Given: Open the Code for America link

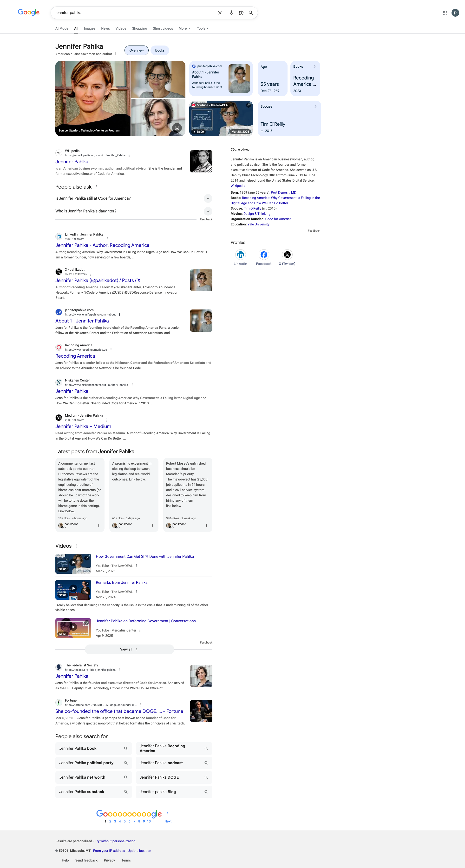Looking at the screenshot, I should [278, 219].
